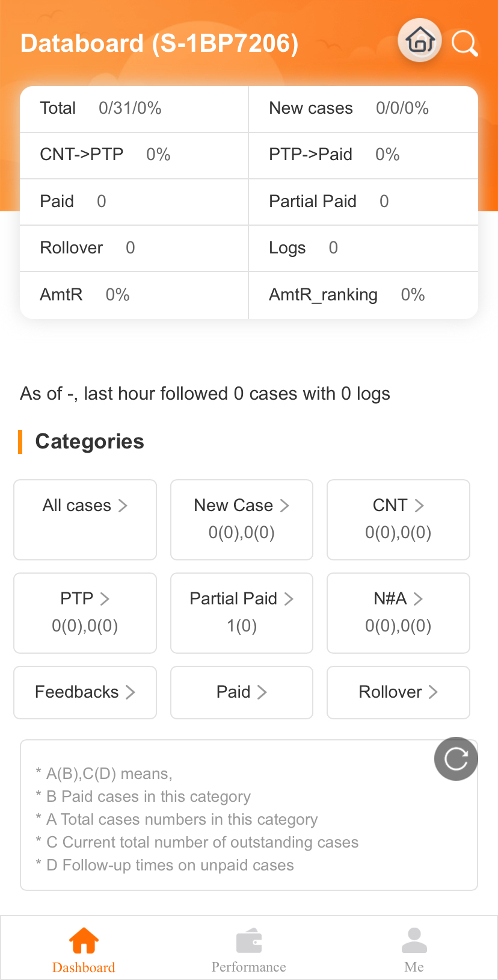Tap the Logs summary cell
Viewport: 498px width, 980px height.
point(363,248)
